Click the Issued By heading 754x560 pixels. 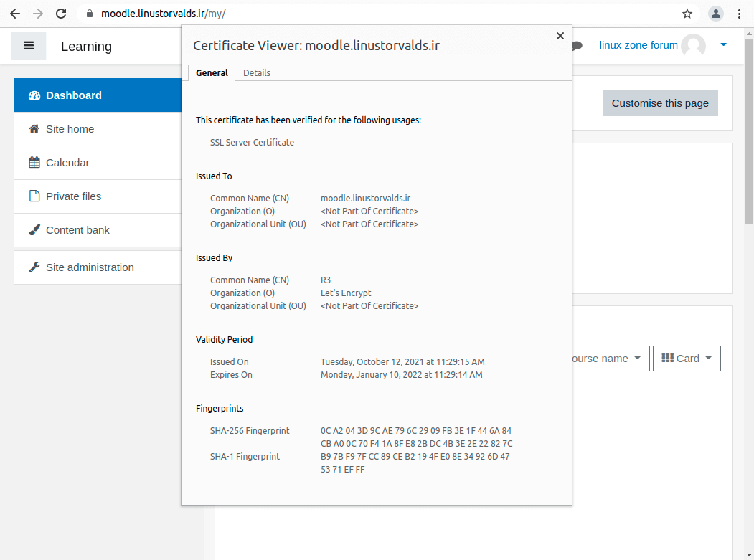click(x=214, y=257)
